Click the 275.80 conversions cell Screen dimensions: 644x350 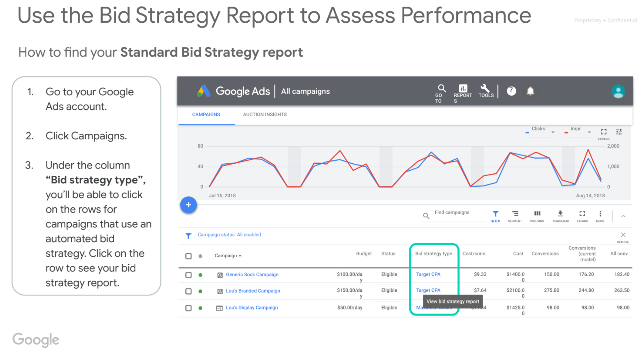tap(551, 290)
